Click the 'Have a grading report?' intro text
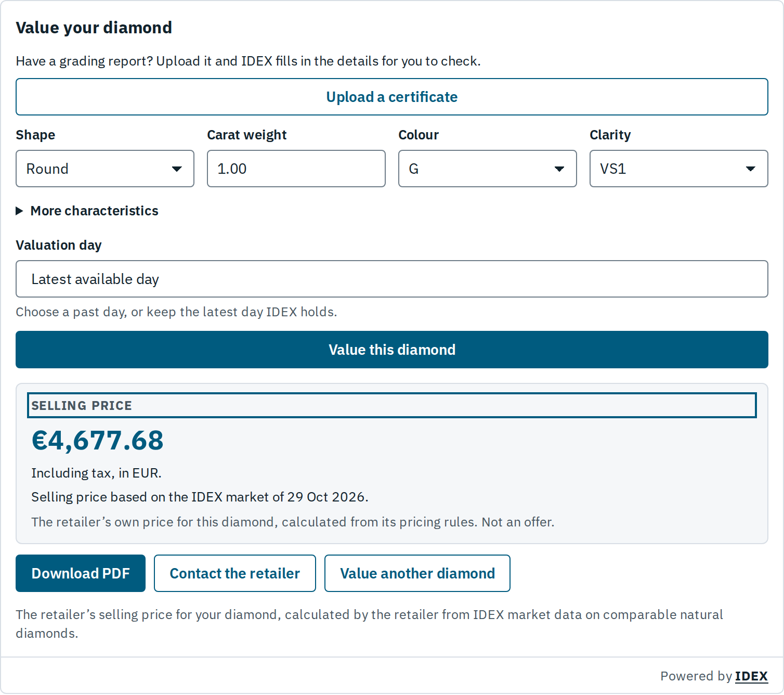The height and width of the screenshot is (695, 784). click(248, 61)
